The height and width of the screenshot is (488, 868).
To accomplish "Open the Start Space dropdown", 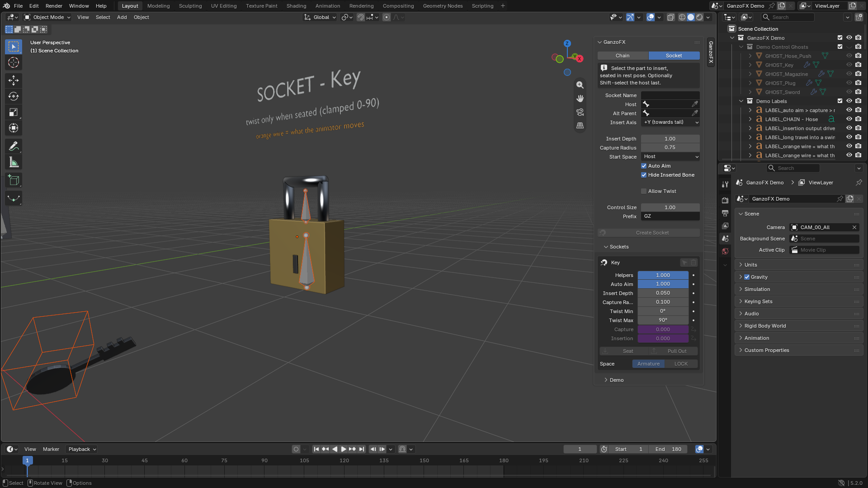I will [x=670, y=157].
